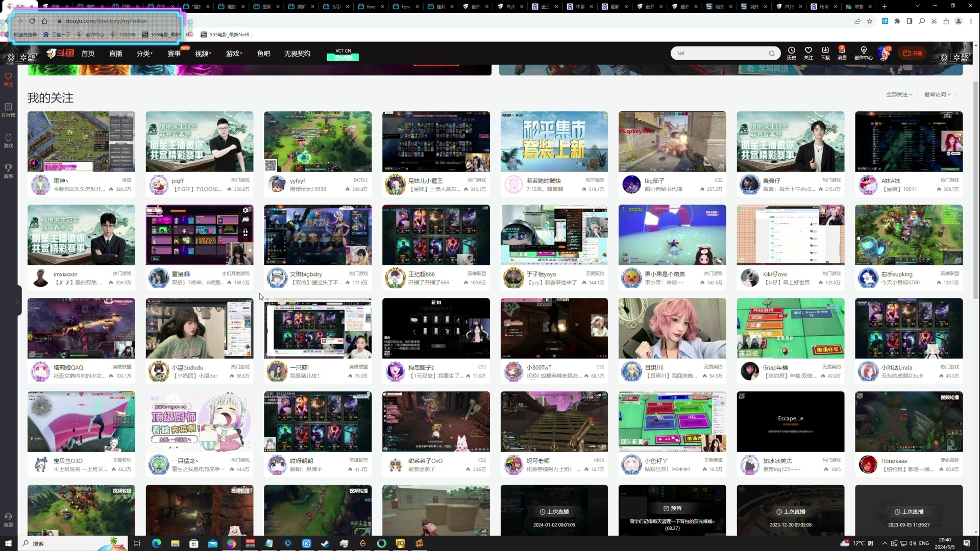Click the orange 开播 start-streaming button
Screen dimensions: 980x551
(913, 54)
